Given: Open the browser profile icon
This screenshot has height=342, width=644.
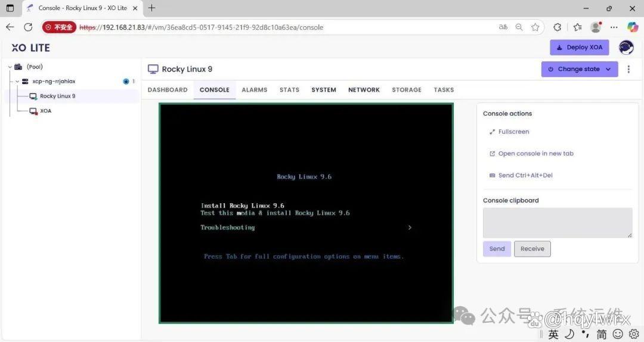Looking at the screenshot, I should pyautogui.click(x=596, y=27).
